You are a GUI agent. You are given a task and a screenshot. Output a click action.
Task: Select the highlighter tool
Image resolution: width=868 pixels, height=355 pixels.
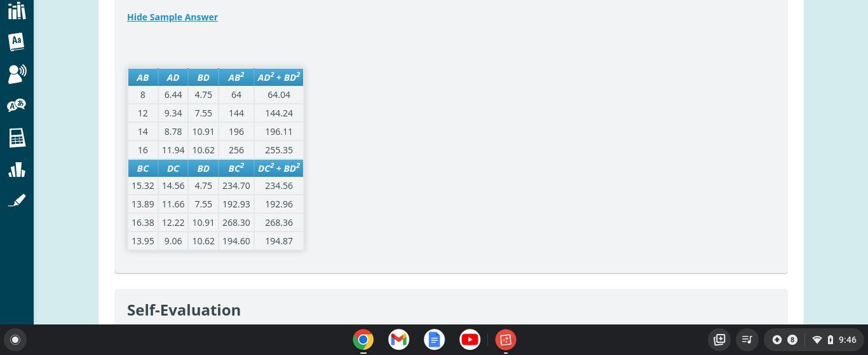click(17, 200)
